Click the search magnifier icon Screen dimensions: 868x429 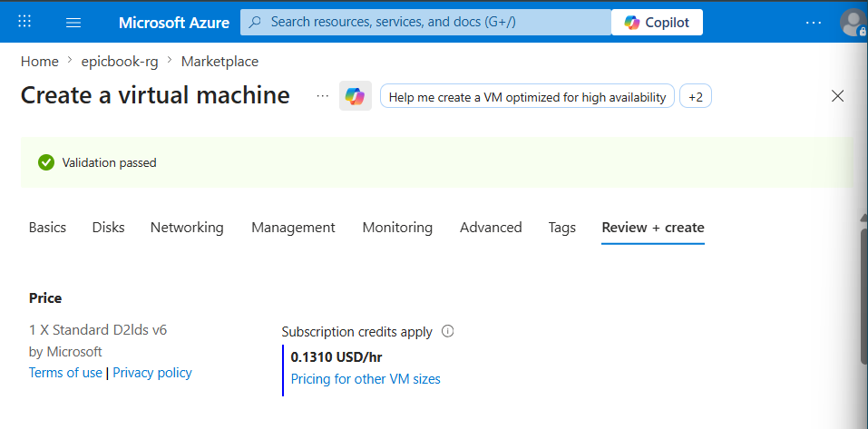(255, 22)
